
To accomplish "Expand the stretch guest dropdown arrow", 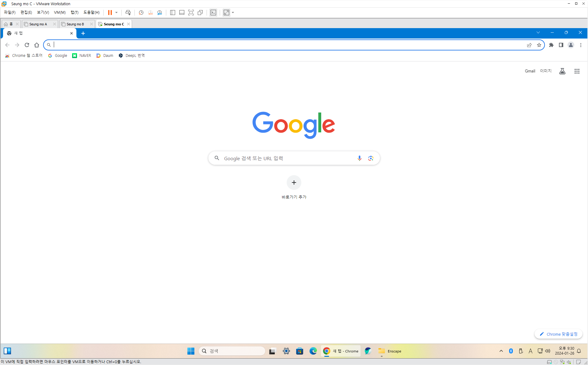I will click(233, 13).
